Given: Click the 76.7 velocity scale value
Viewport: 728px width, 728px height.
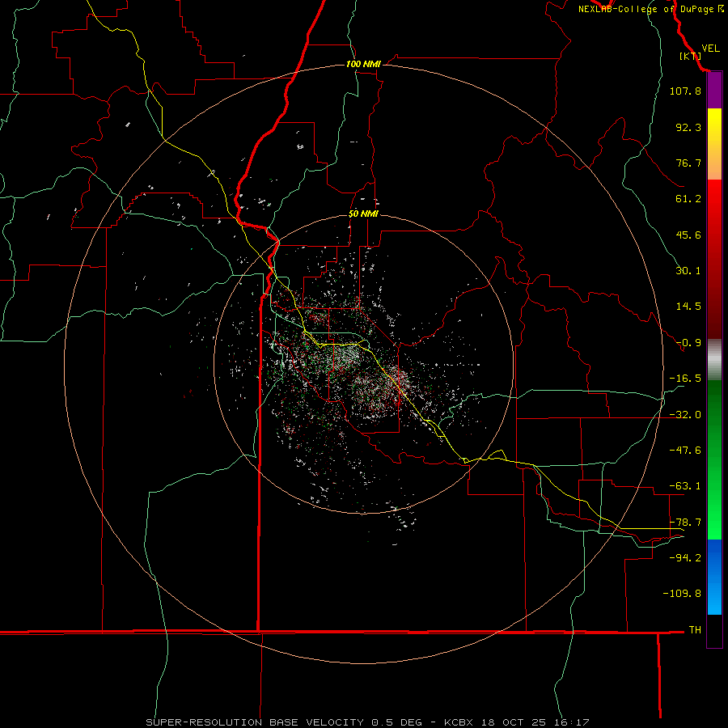Looking at the screenshot, I should click(688, 163).
